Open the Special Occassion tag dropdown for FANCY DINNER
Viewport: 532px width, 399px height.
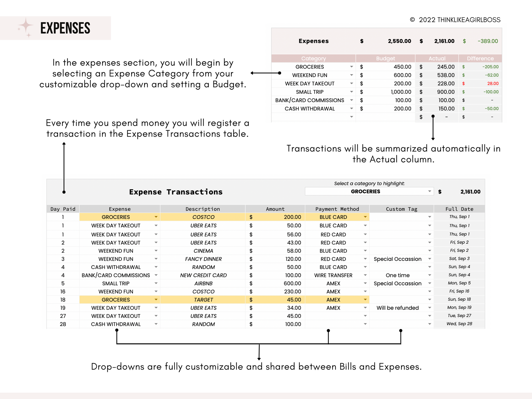pyautogui.click(x=429, y=259)
